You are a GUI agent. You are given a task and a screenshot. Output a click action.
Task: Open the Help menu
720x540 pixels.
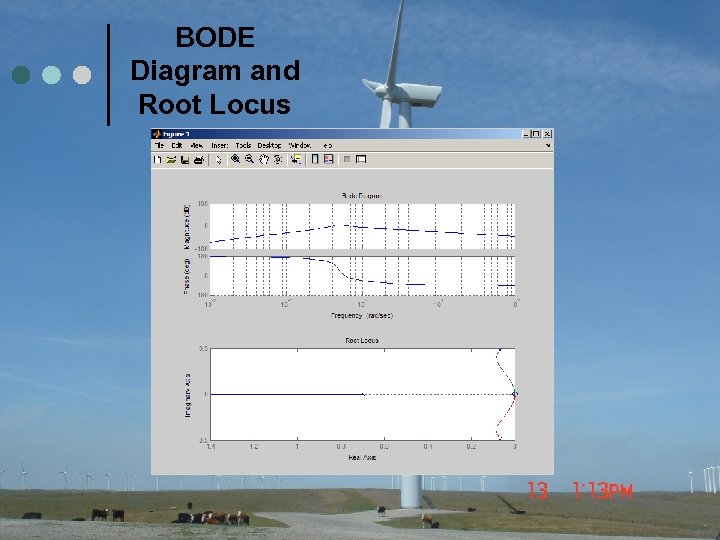pos(326,145)
